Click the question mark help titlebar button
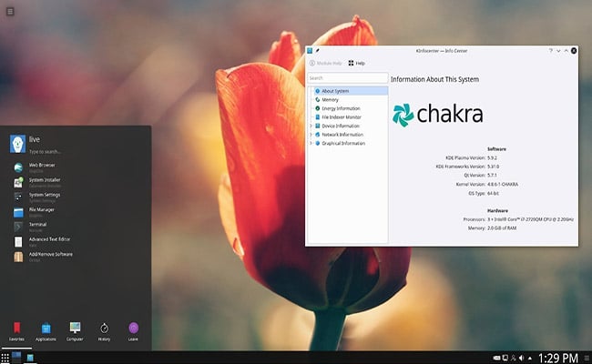Image resolution: width=592 pixels, height=364 pixels. [550, 51]
